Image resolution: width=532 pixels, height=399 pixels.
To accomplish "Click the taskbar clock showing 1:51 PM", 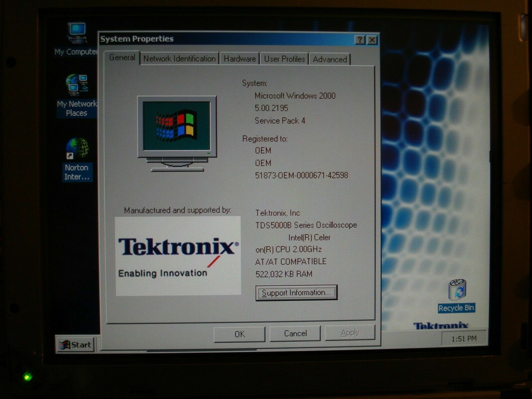I will (x=464, y=338).
